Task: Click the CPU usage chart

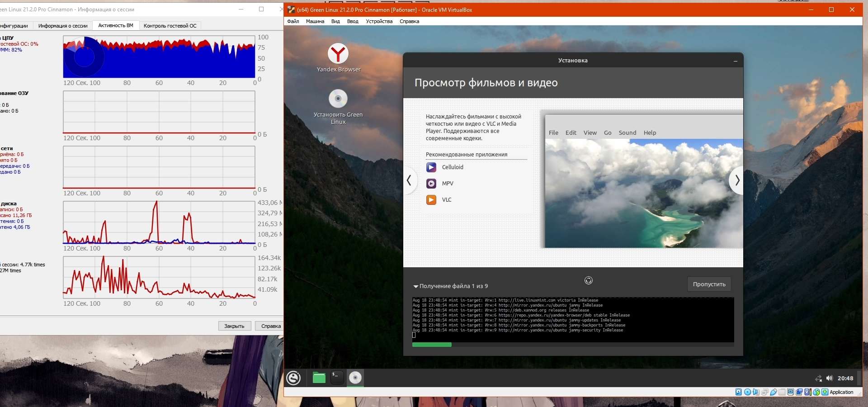Action: coord(159,57)
